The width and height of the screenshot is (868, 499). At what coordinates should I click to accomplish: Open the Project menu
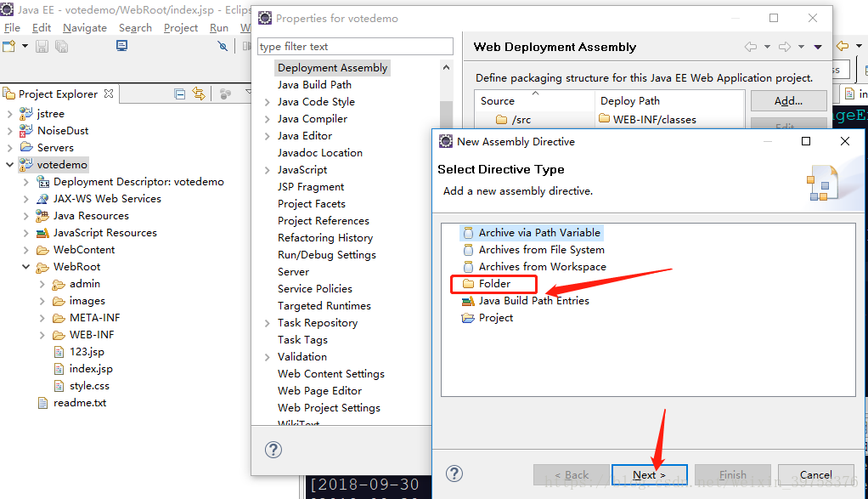pyautogui.click(x=180, y=28)
